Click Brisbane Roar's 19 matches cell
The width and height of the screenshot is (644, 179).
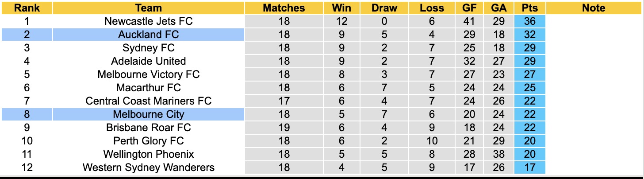(284, 128)
